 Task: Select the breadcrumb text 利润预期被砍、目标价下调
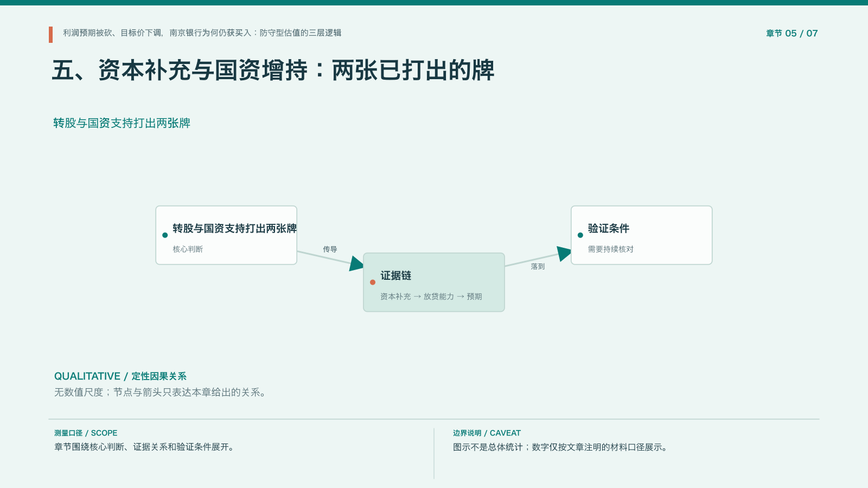pyautogui.click(x=112, y=33)
